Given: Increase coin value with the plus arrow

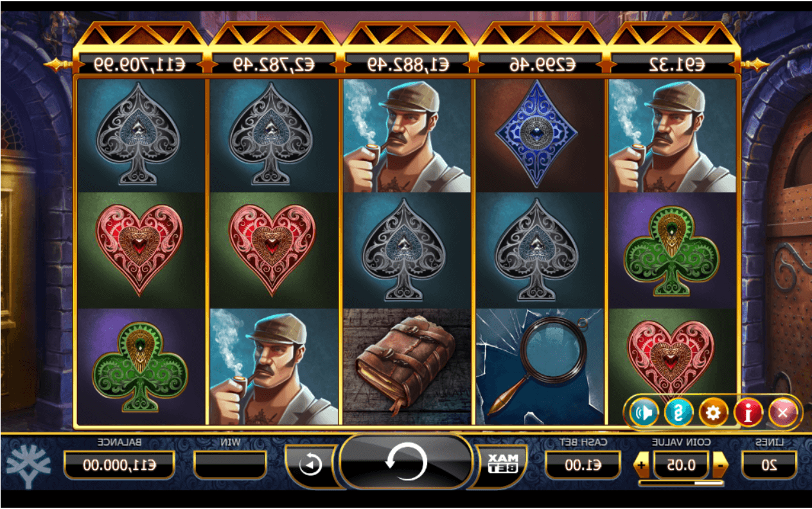Looking at the screenshot, I should coord(642,464).
